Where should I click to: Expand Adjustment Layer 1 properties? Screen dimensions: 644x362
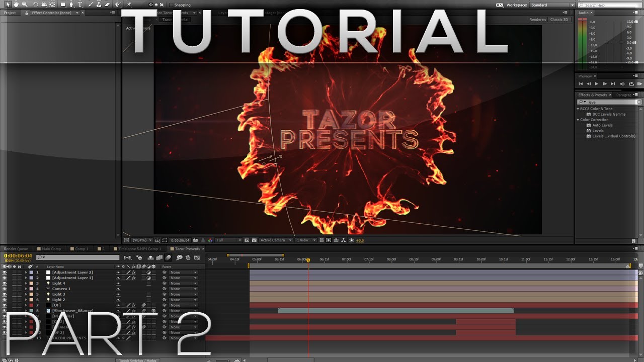tap(26, 278)
